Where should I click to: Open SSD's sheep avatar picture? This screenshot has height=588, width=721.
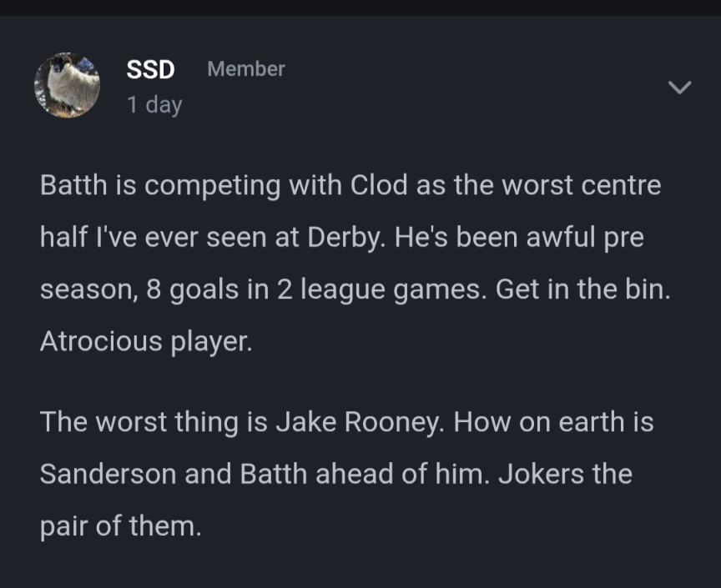(x=67, y=85)
